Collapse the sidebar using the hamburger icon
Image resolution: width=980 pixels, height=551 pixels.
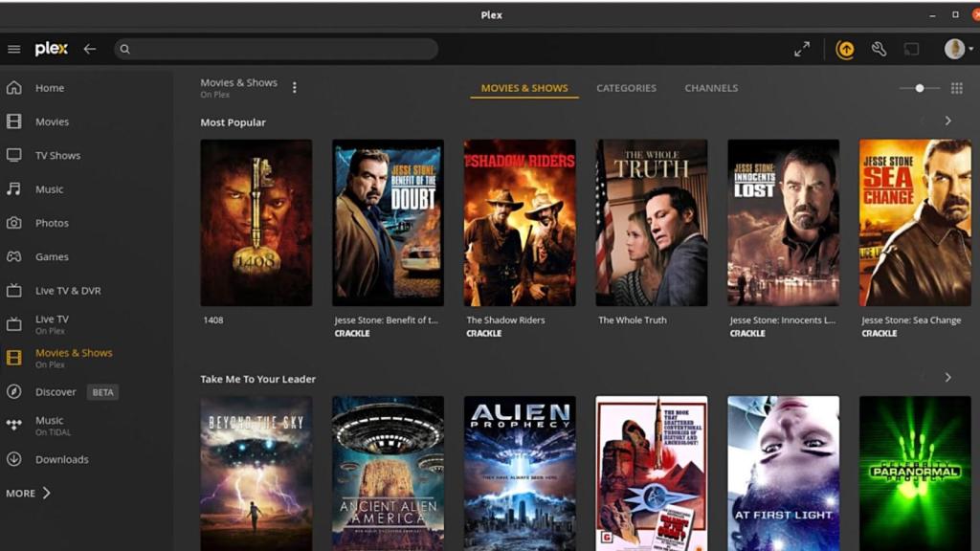[14, 49]
